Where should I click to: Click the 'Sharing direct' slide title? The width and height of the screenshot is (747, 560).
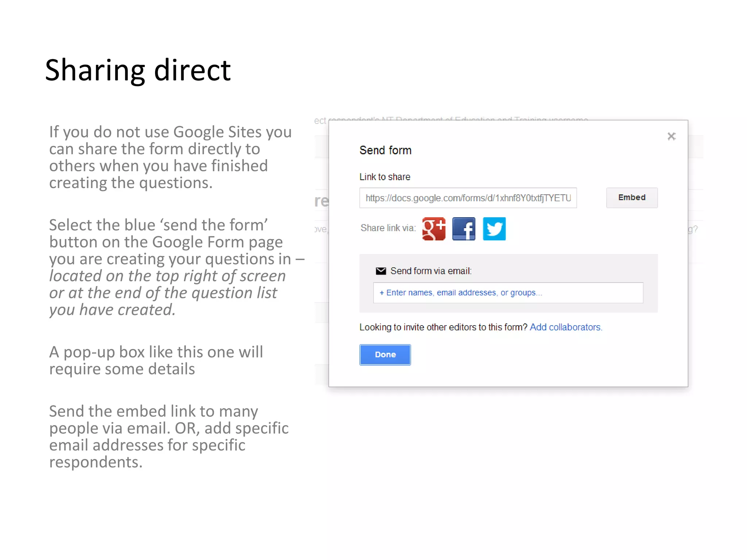coord(138,70)
